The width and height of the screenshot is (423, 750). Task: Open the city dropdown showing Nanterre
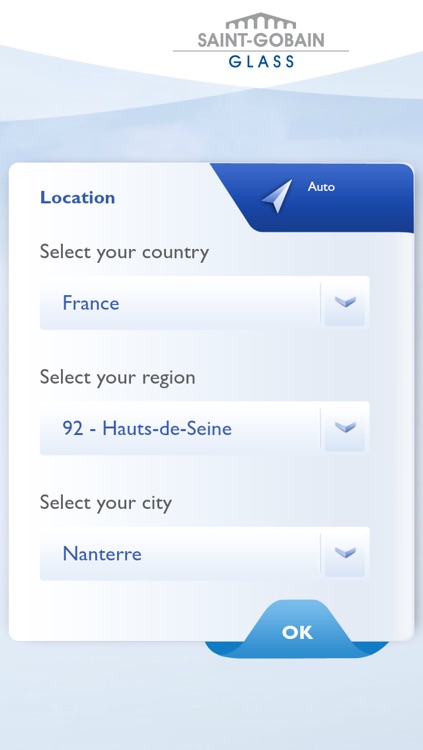[204, 553]
